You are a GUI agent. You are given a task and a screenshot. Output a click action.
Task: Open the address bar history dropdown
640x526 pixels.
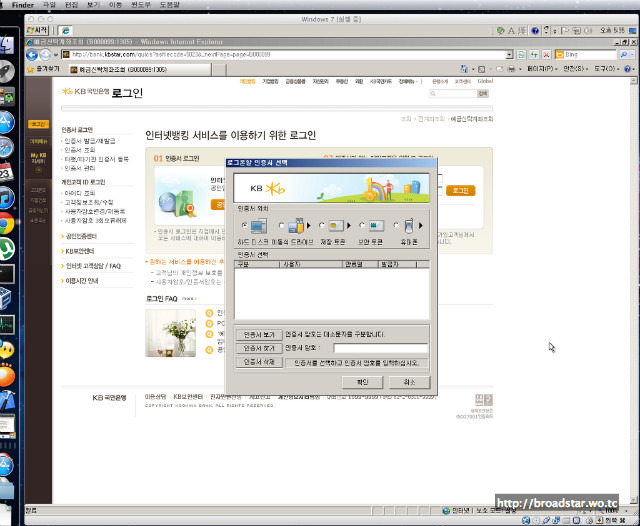[x=509, y=55]
